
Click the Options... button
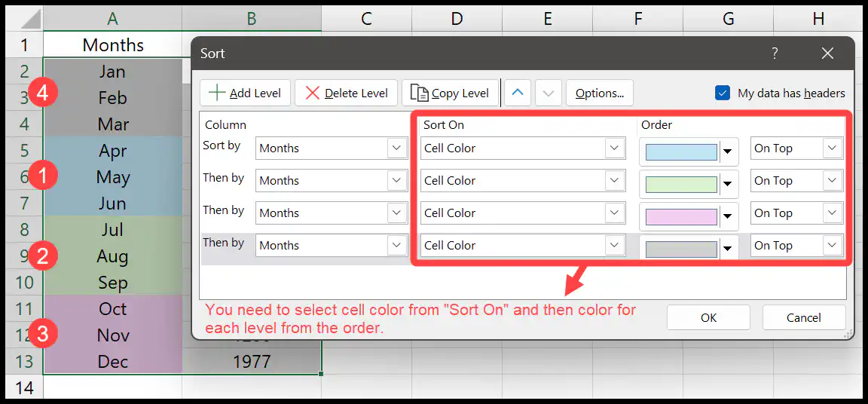(x=600, y=93)
